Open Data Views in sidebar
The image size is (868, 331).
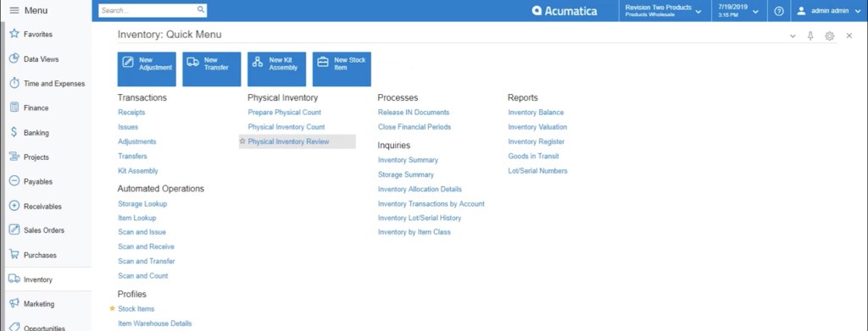point(41,59)
